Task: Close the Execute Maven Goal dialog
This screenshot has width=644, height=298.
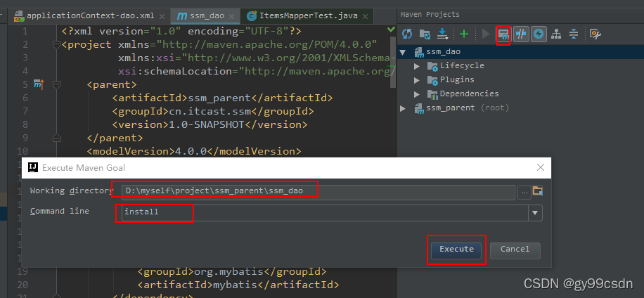Action: tap(541, 167)
